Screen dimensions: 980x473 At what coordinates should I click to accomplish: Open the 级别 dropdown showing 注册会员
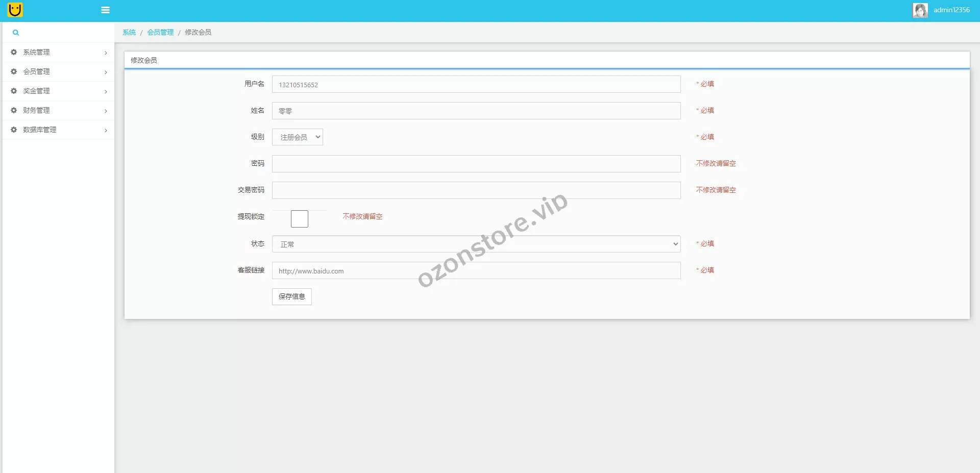click(298, 137)
